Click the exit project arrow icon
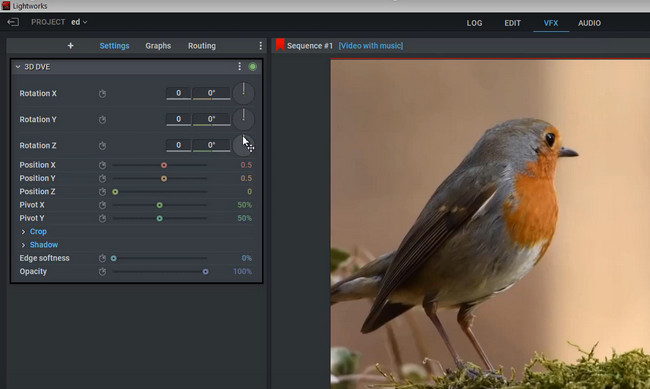This screenshot has height=389, width=650. pyautogui.click(x=13, y=22)
